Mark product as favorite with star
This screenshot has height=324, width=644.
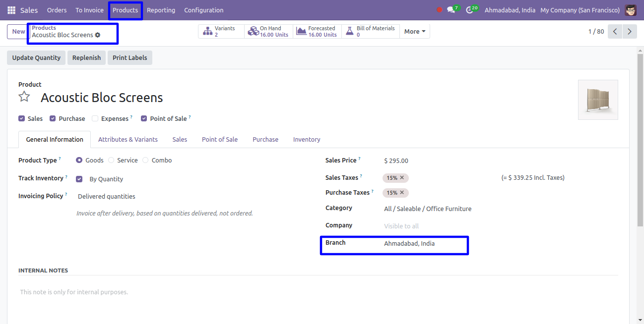coord(24,97)
